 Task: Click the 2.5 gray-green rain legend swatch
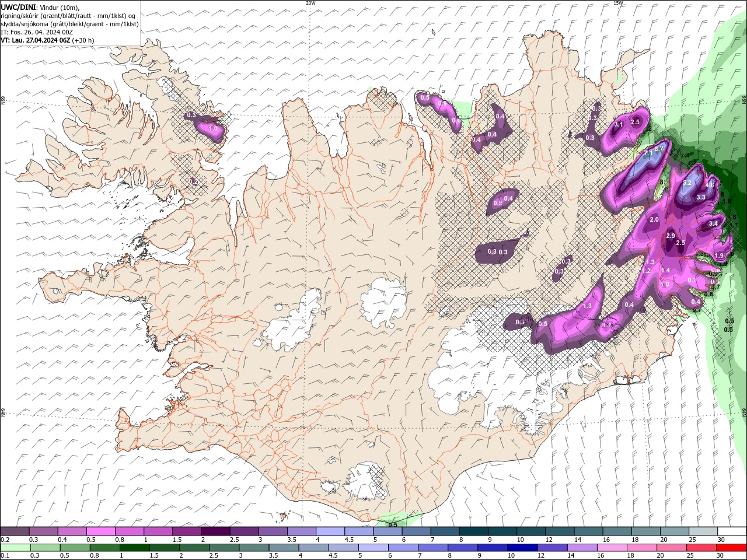coord(224,548)
